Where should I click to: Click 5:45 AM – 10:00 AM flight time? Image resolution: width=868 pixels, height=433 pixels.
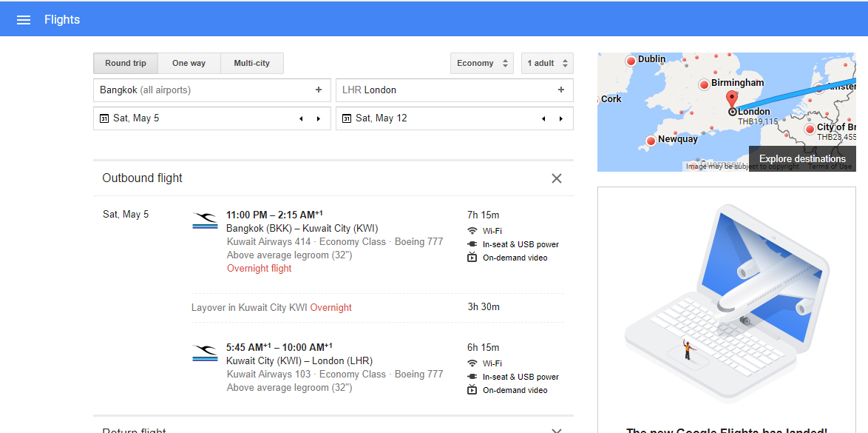279,347
